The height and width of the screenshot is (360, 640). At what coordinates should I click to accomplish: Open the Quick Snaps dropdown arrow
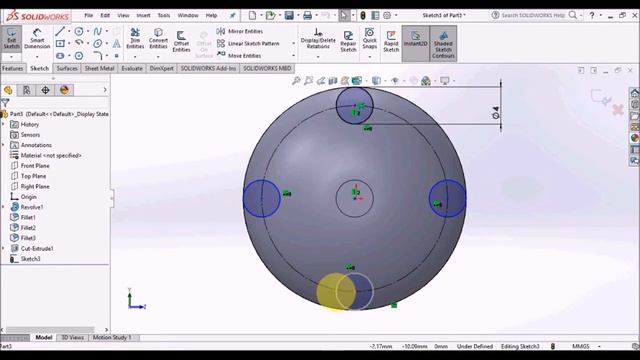click(x=369, y=57)
